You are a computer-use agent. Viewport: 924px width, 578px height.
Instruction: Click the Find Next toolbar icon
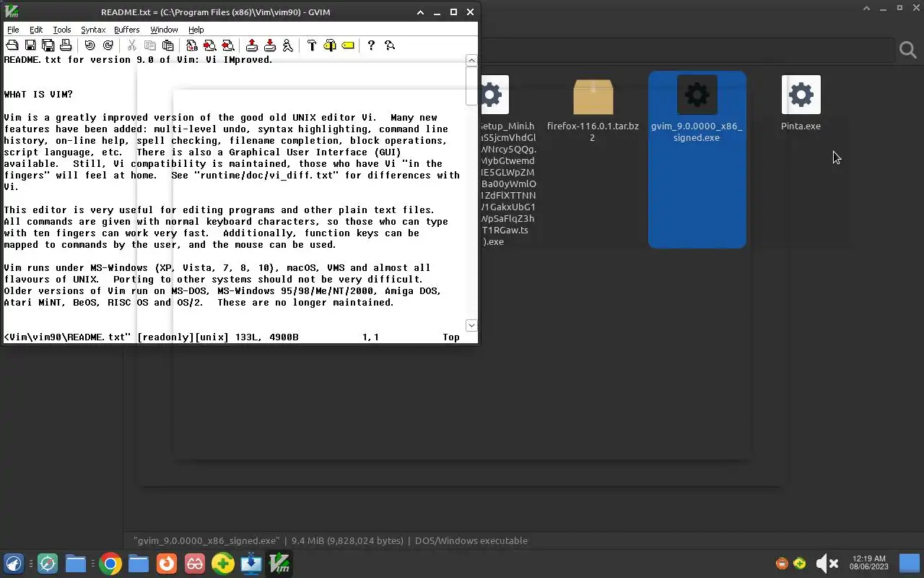210,46
